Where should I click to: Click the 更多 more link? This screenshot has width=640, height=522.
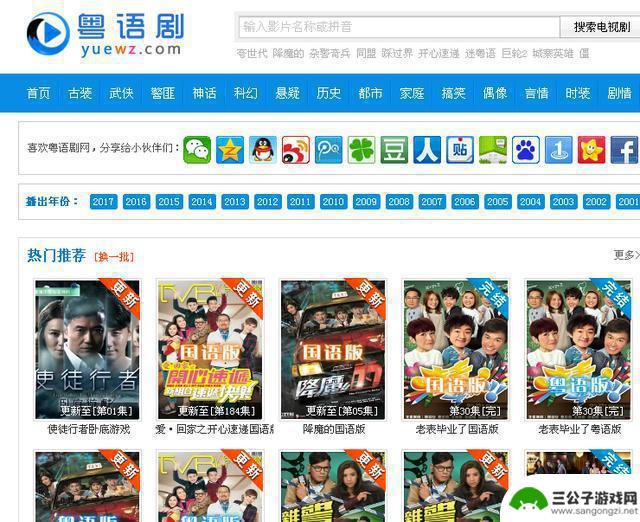click(x=626, y=255)
